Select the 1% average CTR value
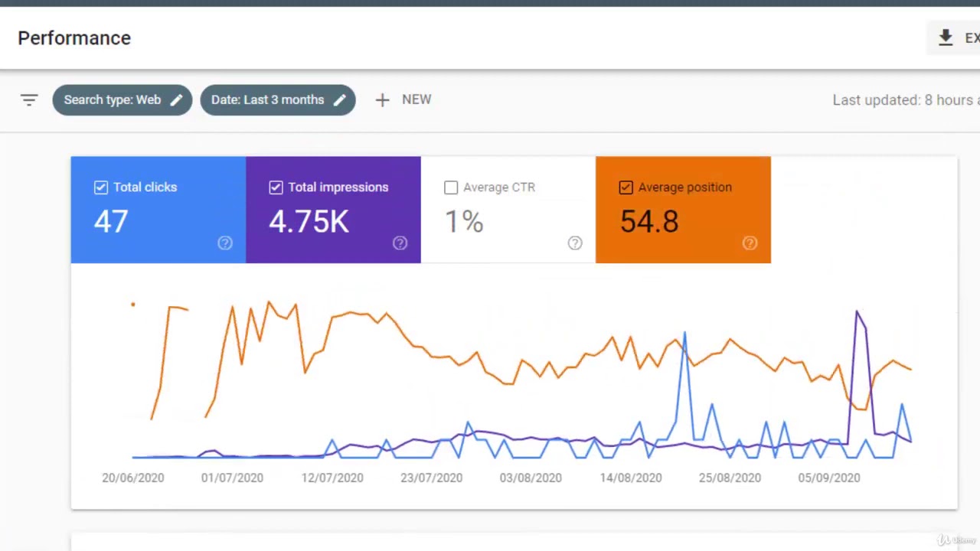 click(464, 222)
